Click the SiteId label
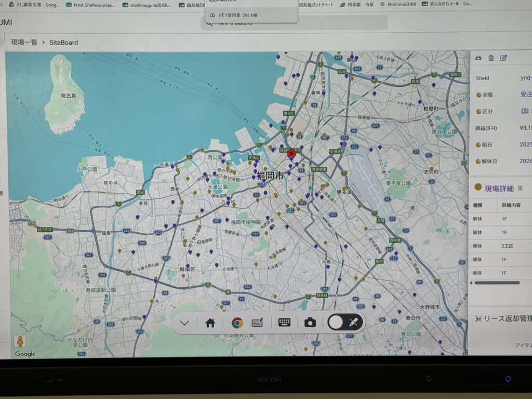The image size is (532, 399). pos(482,78)
